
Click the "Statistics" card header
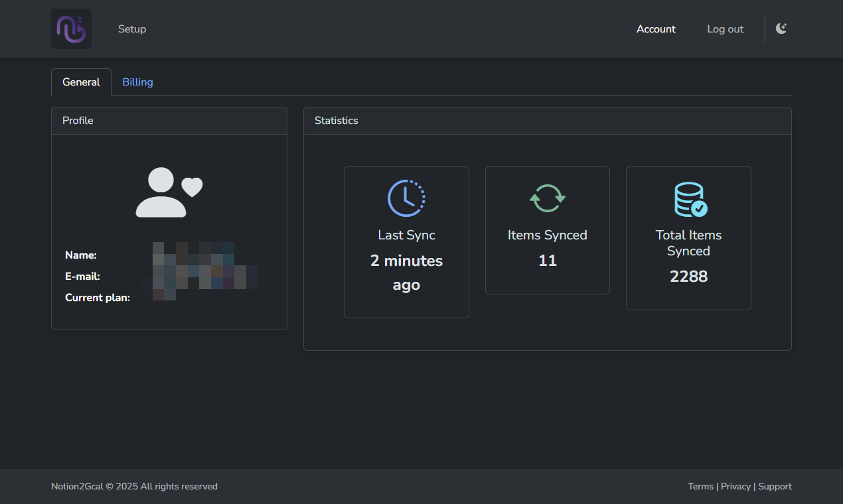click(x=548, y=121)
